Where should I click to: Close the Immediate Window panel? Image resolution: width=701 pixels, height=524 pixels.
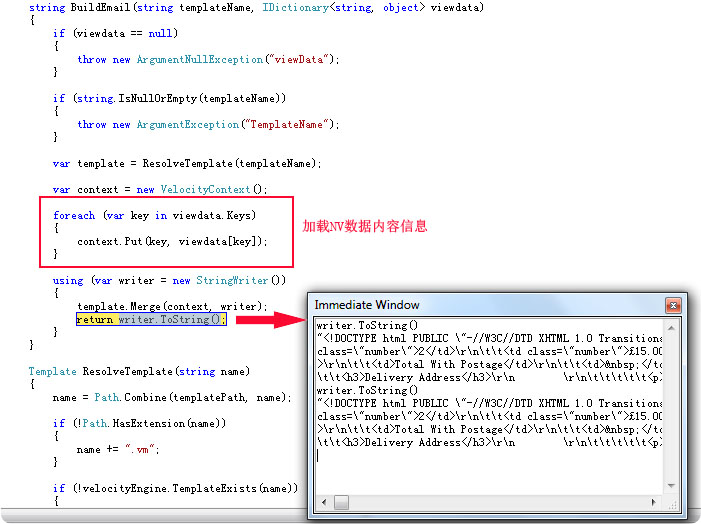[x=673, y=305]
